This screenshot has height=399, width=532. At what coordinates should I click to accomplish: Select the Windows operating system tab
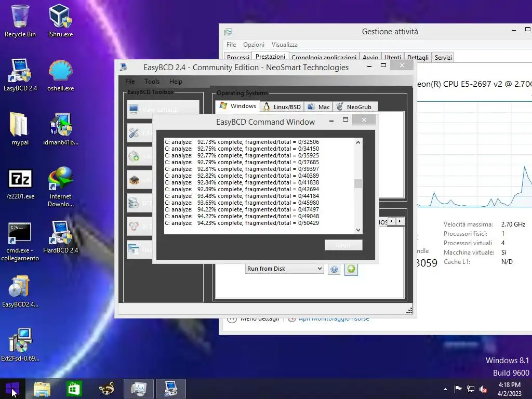238,106
